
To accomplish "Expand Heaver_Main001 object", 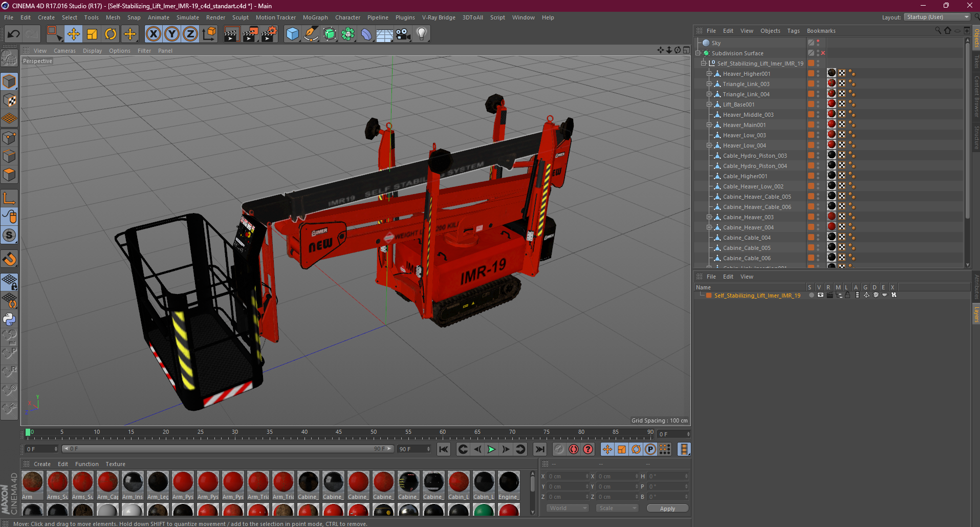I will click(709, 125).
